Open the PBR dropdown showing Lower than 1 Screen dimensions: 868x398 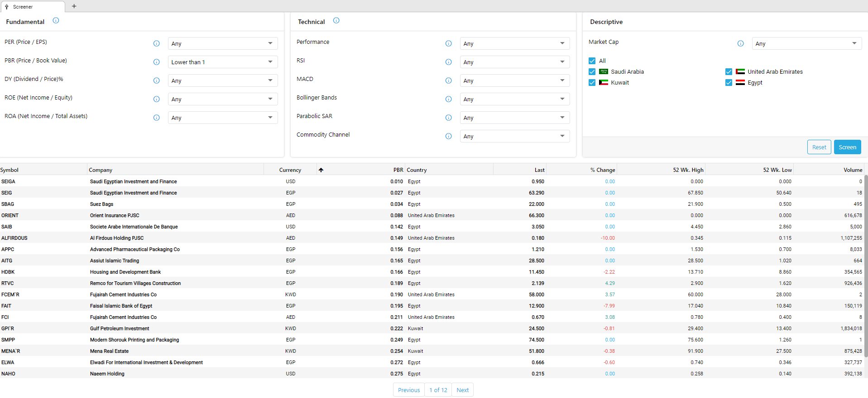[222, 62]
